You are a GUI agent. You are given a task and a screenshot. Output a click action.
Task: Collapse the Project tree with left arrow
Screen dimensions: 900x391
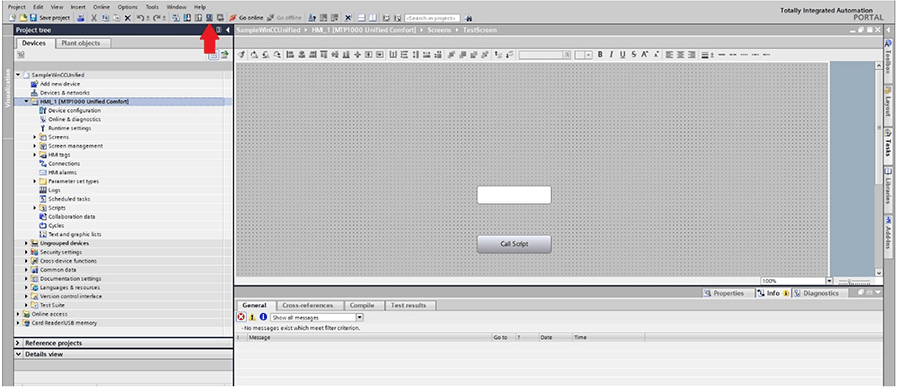[x=228, y=30]
